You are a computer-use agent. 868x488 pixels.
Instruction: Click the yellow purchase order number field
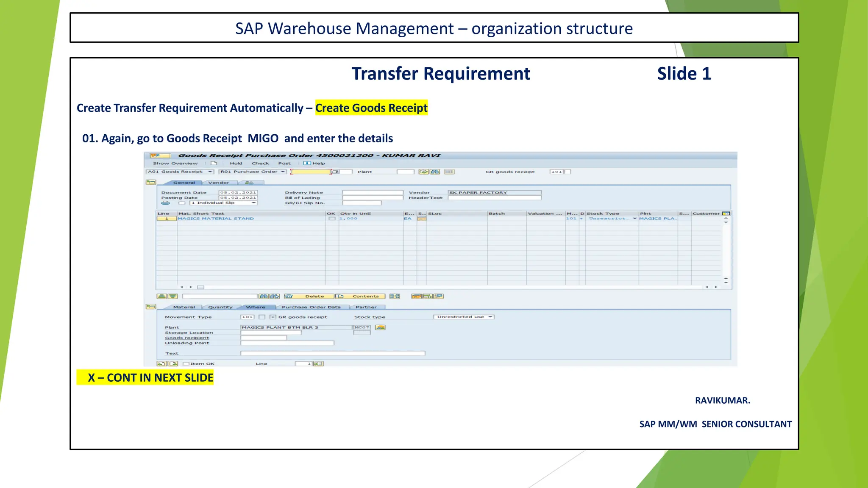(x=311, y=172)
